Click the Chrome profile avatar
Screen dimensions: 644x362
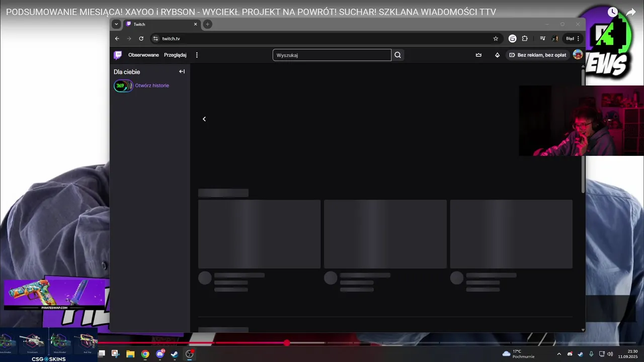click(555, 38)
